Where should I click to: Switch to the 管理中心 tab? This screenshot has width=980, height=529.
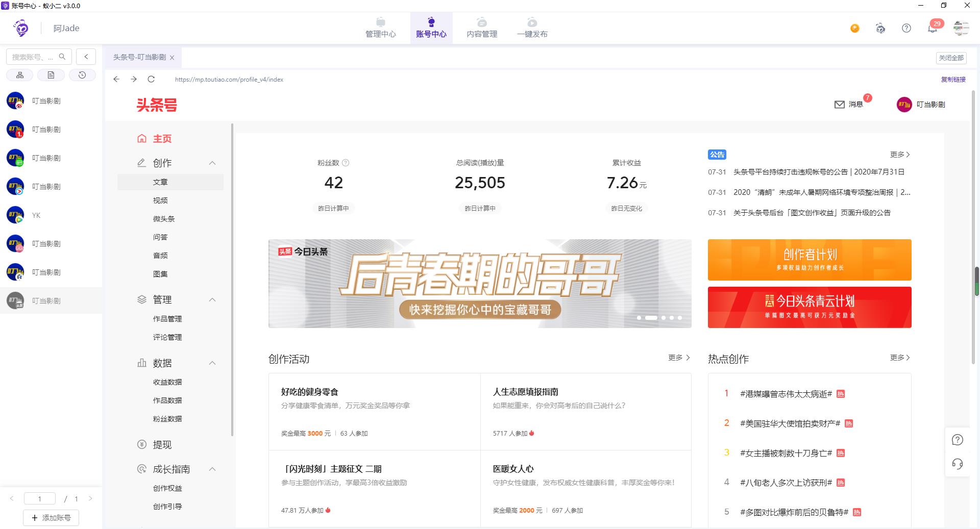[380, 28]
